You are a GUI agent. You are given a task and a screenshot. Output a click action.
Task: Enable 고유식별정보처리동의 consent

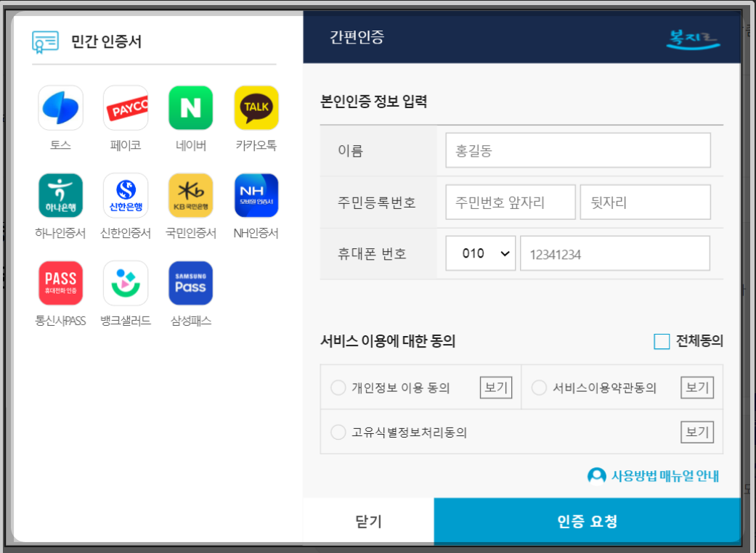(x=338, y=432)
